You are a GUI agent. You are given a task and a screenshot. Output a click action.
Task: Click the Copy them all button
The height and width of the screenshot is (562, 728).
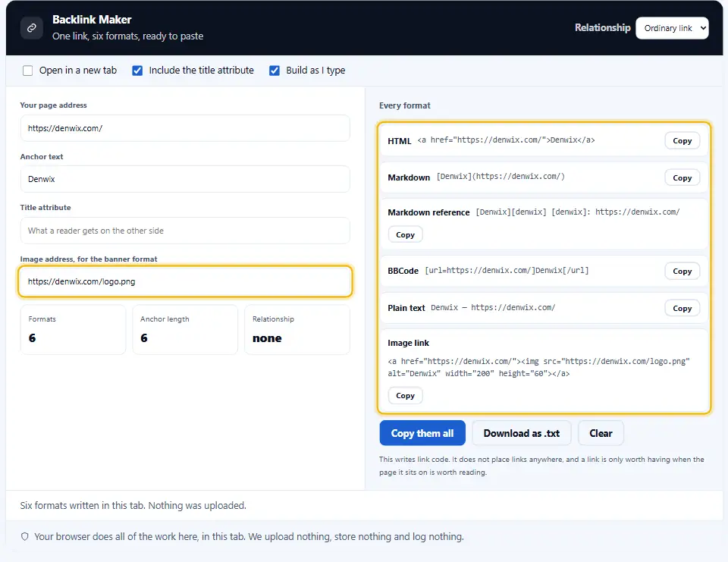pyautogui.click(x=422, y=433)
